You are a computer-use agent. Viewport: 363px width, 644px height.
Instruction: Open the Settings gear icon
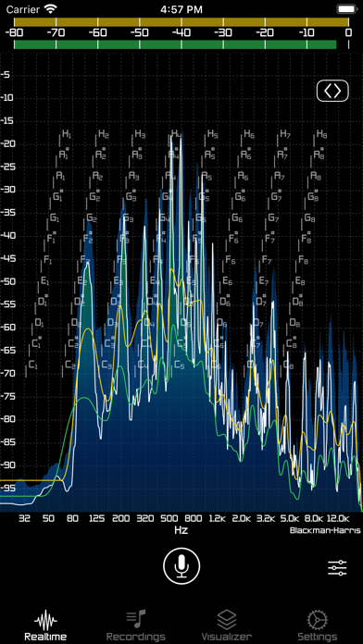point(317,620)
